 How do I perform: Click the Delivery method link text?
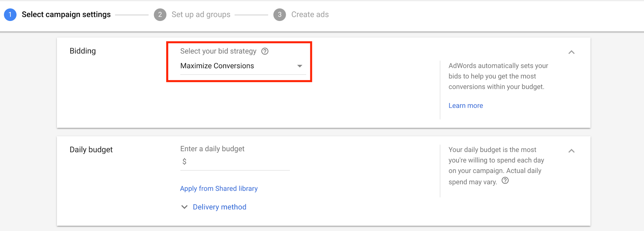click(x=219, y=207)
